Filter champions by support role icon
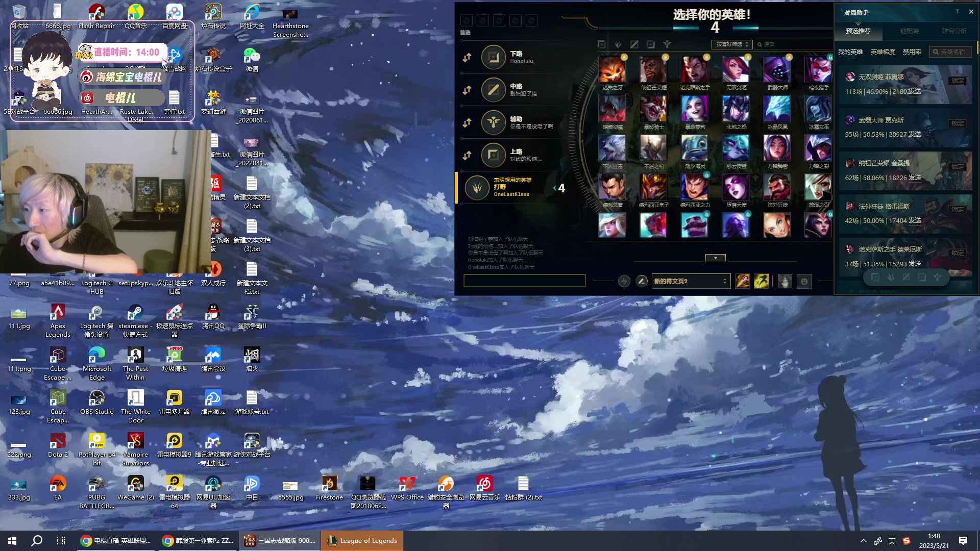 tap(667, 44)
